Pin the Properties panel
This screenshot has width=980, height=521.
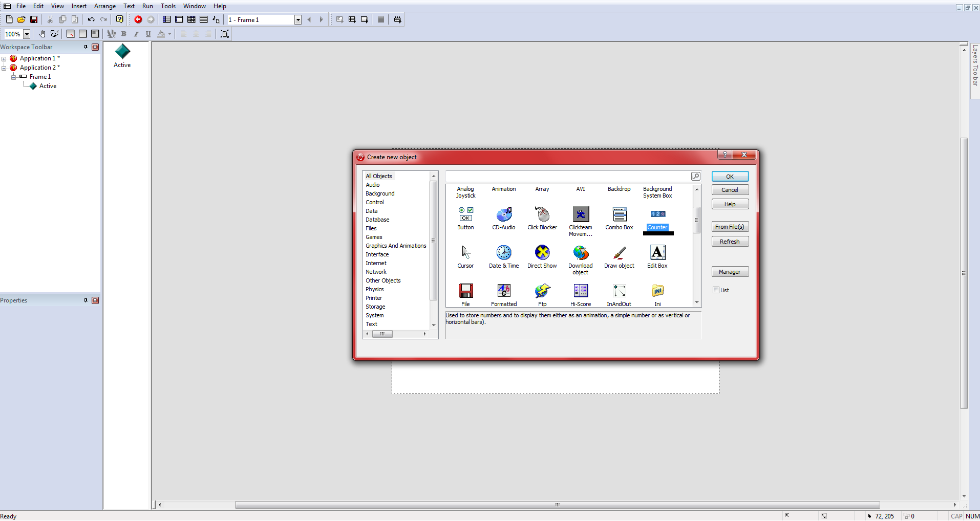tap(86, 300)
